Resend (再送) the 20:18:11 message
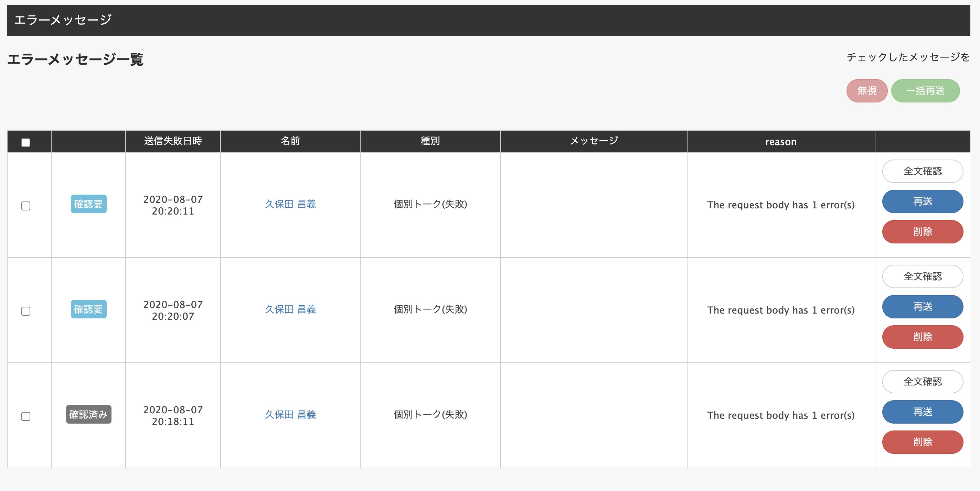 point(923,412)
